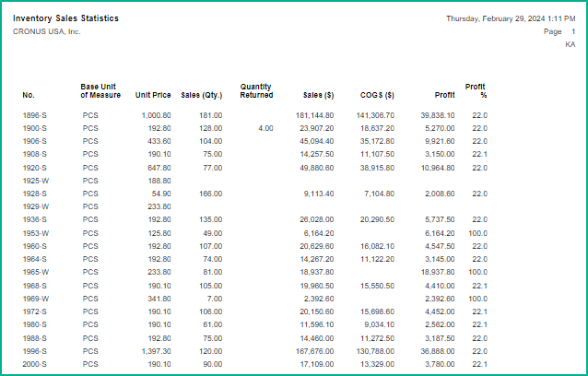The width and height of the screenshot is (588, 376).
Task: Click the Profit % column header
Action: [x=476, y=90]
